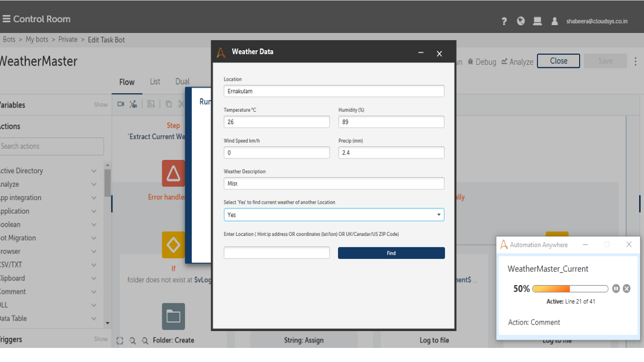Image resolution: width=644 pixels, height=362 pixels.
Task: Click the Enter Location input field
Action: [277, 253]
